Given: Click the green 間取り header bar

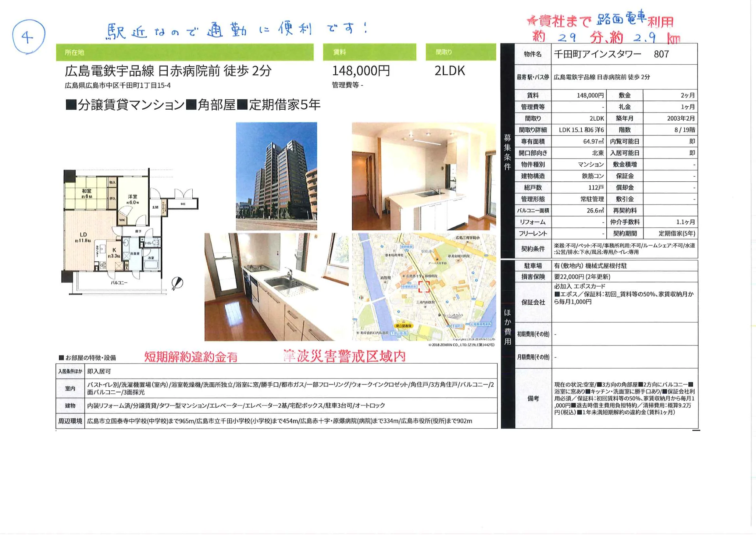Looking at the screenshot, I should [x=460, y=52].
